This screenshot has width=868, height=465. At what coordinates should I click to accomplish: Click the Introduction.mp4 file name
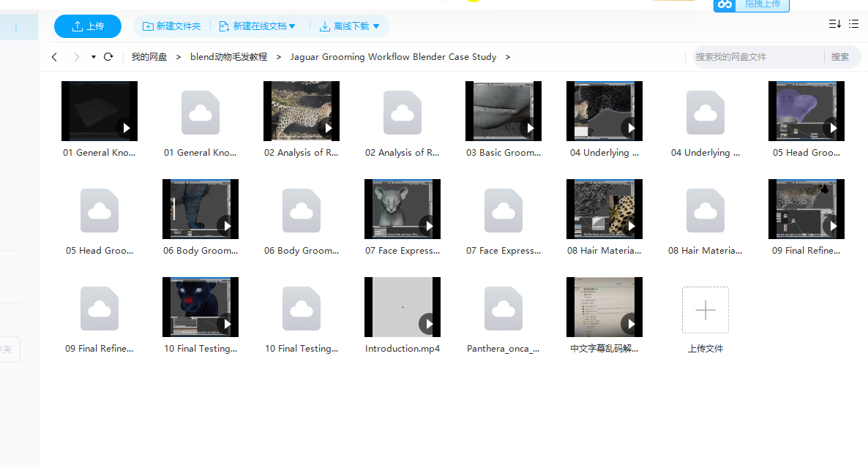403,349
